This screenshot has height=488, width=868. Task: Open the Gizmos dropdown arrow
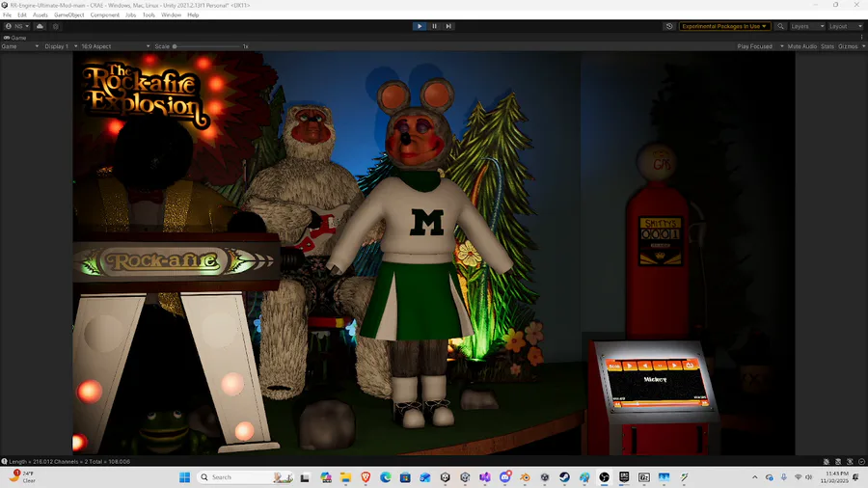[x=863, y=46]
